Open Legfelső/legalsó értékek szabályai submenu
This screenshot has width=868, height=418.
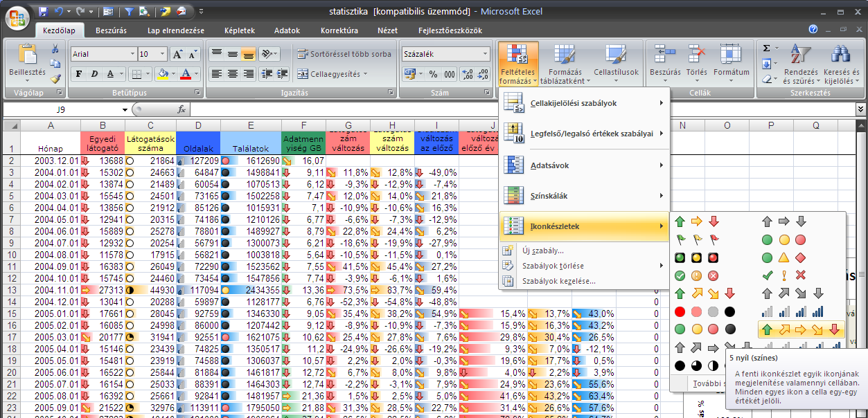pyautogui.click(x=583, y=134)
